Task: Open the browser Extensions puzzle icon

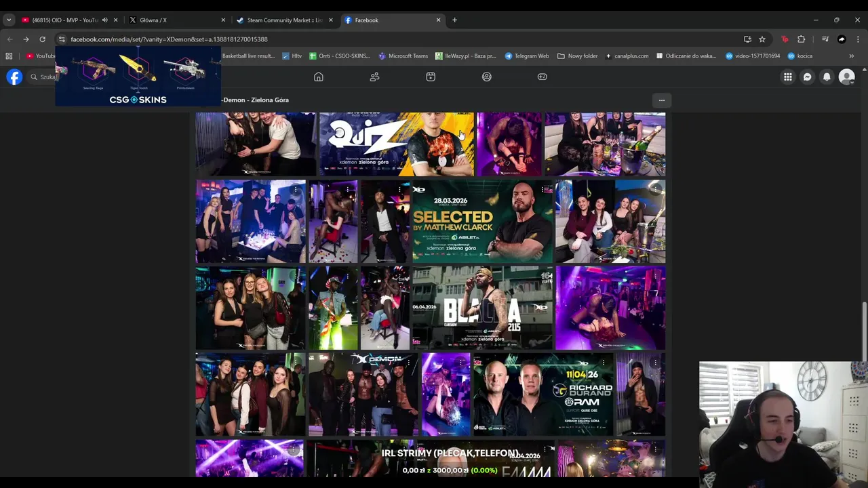Action: [x=801, y=39]
